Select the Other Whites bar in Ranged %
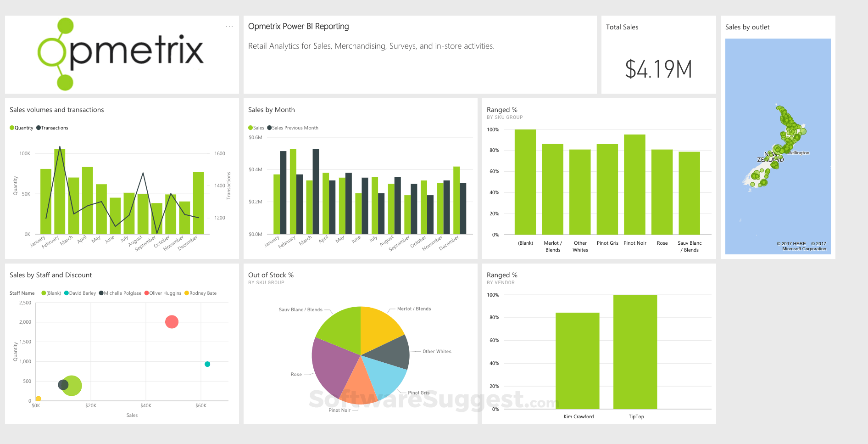The image size is (868, 444). [580, 192]
